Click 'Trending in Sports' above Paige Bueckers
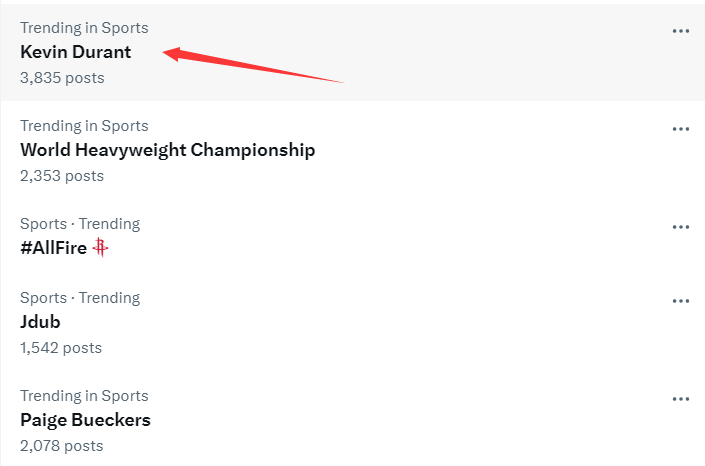This screenshot has height=466, width=705. point(84,396)
